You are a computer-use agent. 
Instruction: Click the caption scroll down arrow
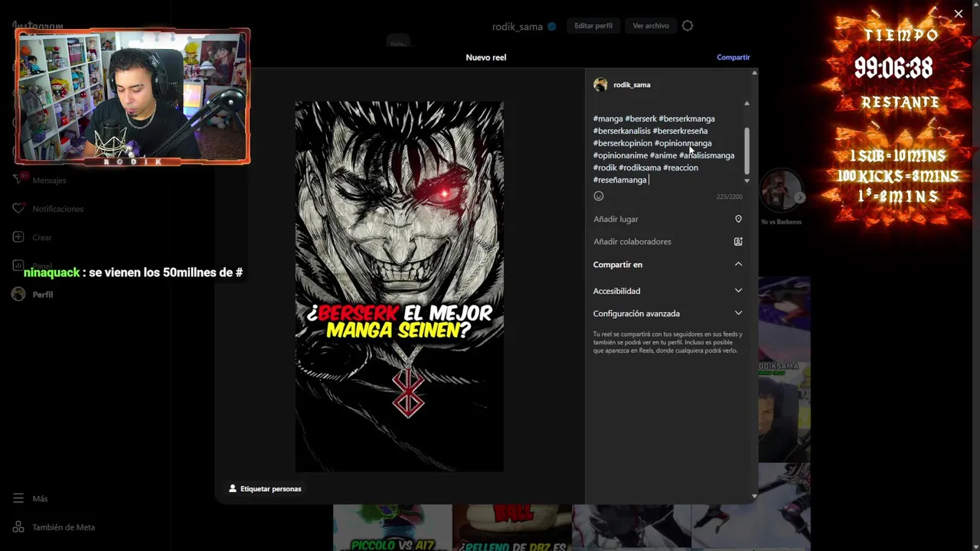tap(746, 181)
